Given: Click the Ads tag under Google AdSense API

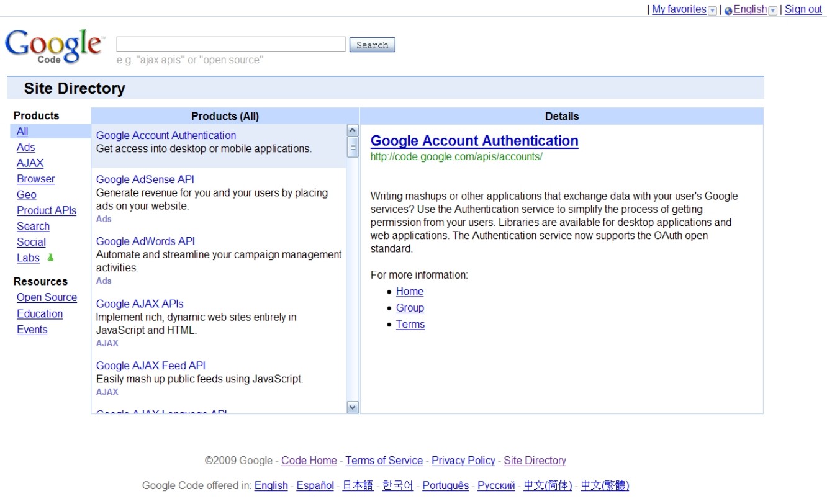Looking at the screenshot, I should point(104,219).
